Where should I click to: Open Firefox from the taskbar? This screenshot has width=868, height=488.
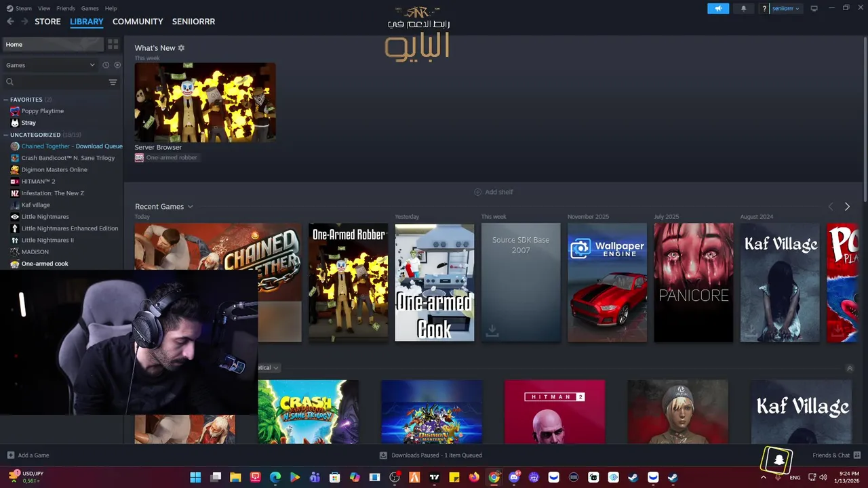tap(474, 477)
